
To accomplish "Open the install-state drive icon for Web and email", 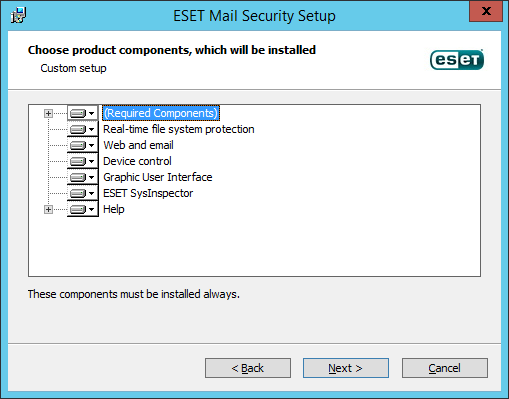I will (83, 145).
